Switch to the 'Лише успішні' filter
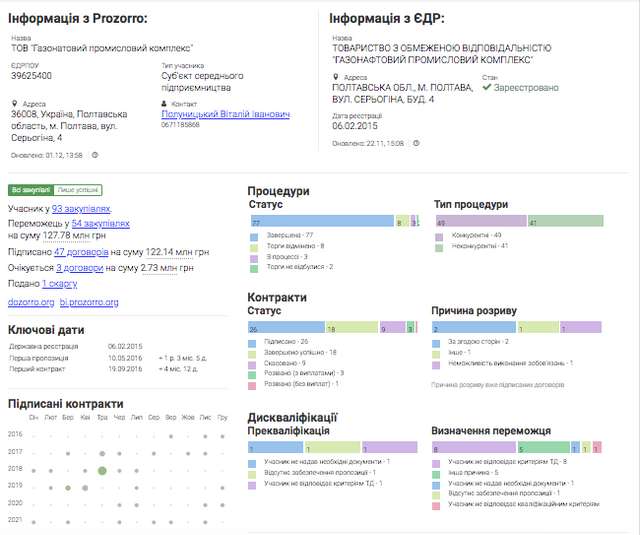This screenshot has height=535, width=640. 76,189
